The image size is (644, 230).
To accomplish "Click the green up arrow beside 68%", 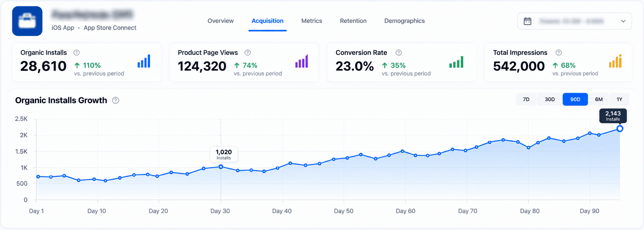I will (x=555, y=65).
